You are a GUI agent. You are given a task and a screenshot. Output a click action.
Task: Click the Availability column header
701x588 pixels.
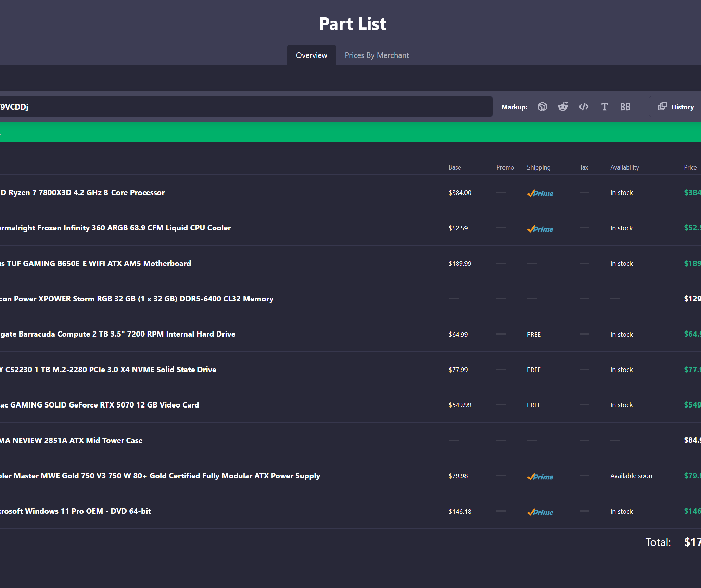point(625,167)
